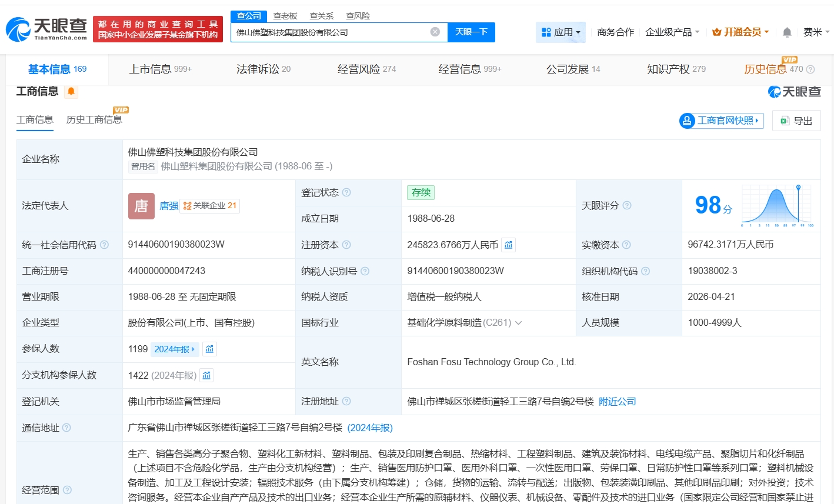Open the 开通会员 dropdown
834x504 pixels.
(x=740, y=32)
